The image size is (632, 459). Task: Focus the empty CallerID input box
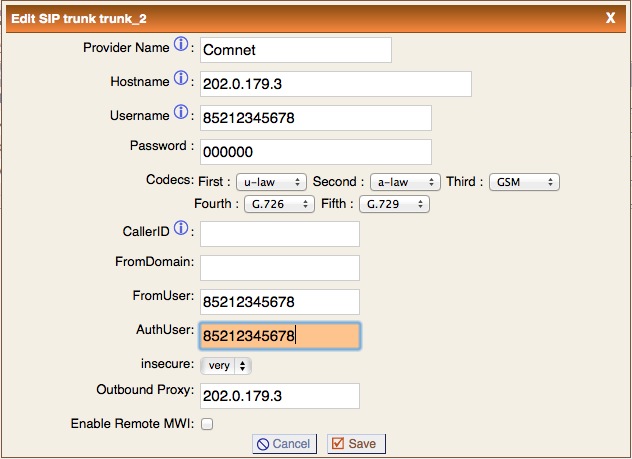(279, 234)
